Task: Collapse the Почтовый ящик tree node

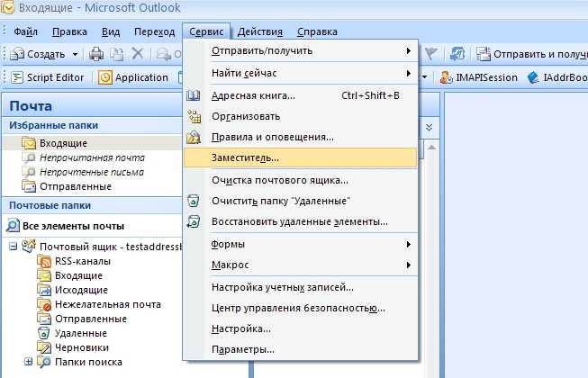Action: (x=14, y=247)
